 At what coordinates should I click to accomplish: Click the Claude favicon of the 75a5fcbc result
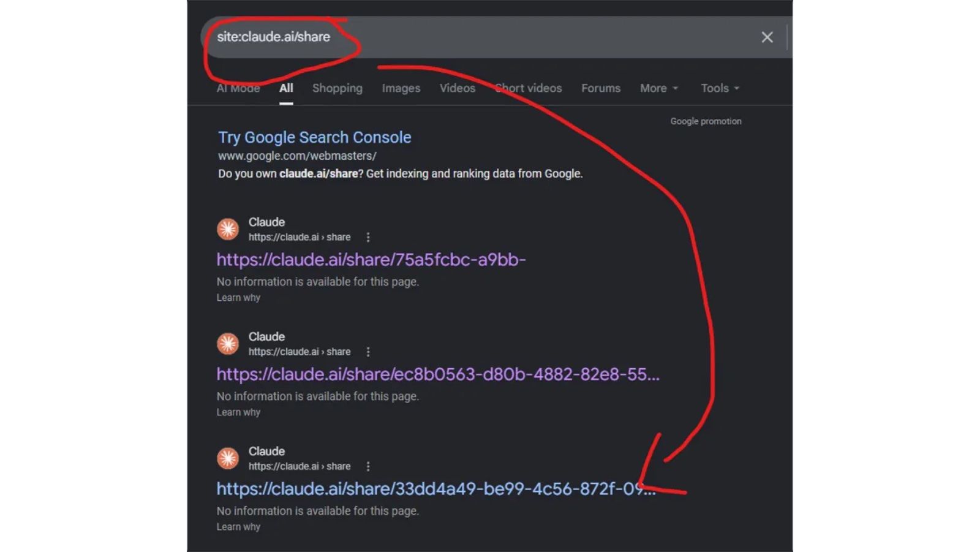pyautogui.click(x=228, y=229)
